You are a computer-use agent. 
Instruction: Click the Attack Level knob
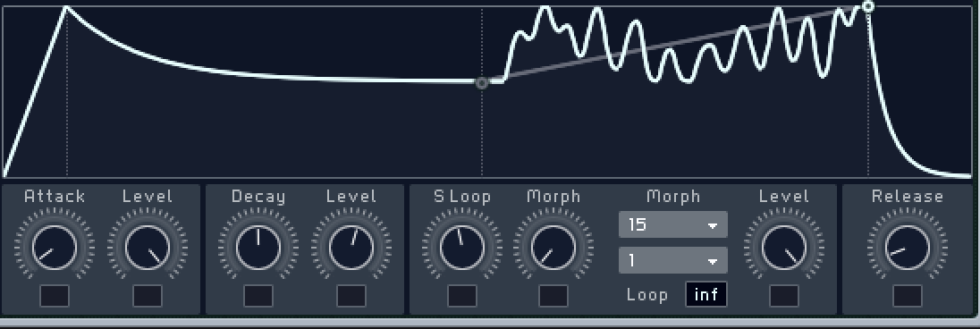point(148,247)
